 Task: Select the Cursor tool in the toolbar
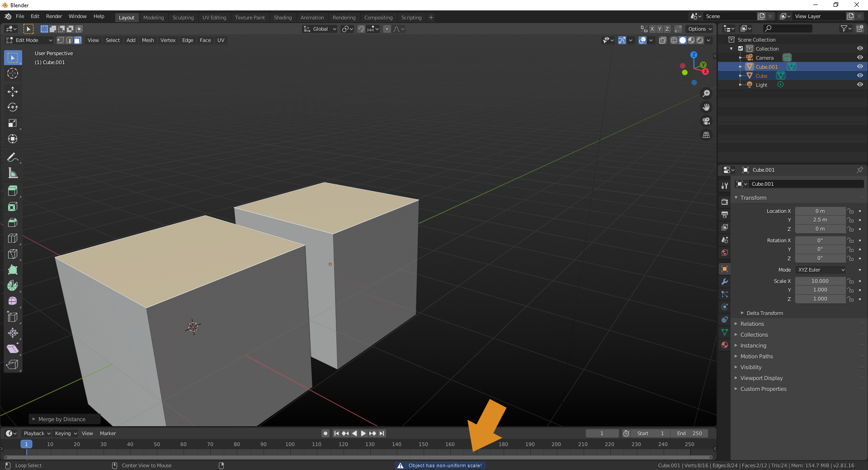(13, 74)
